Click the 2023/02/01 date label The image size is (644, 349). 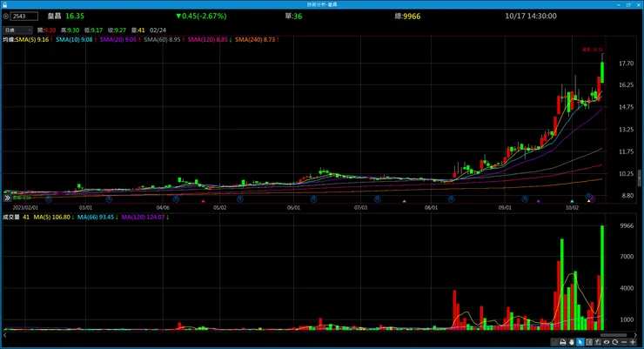[x=25, y=208]
